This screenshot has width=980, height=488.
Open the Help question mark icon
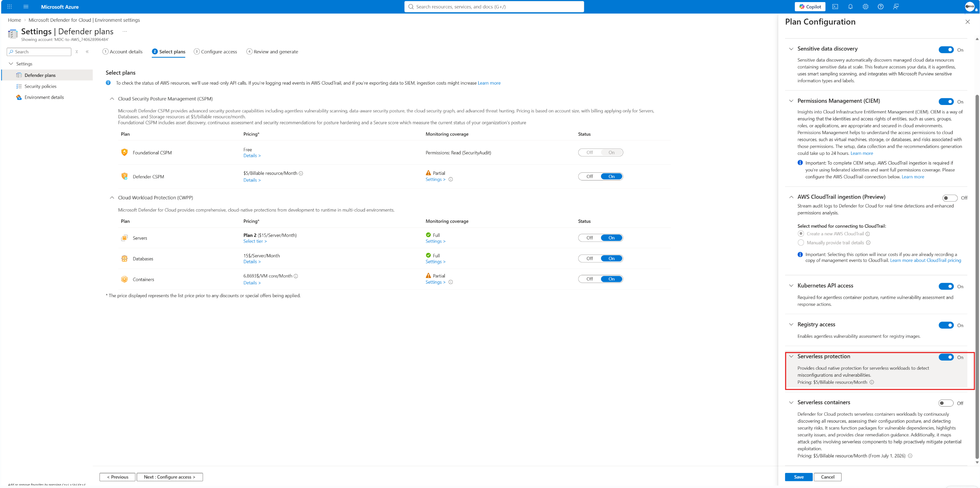pos(880,6)
